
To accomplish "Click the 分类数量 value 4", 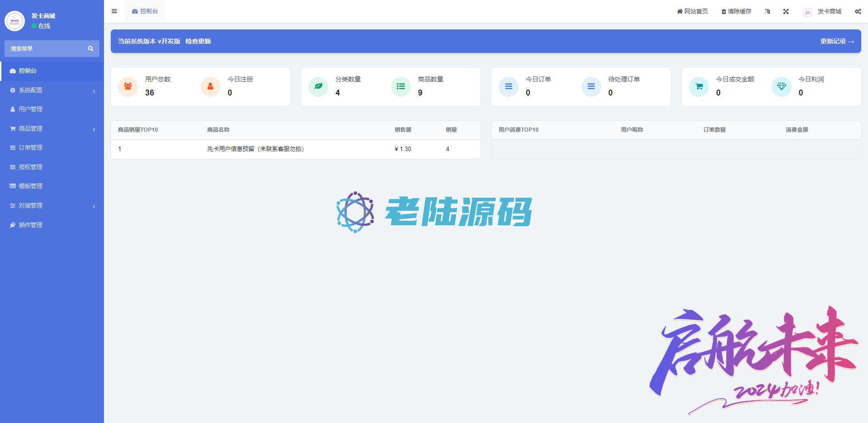I will (338, 93).
